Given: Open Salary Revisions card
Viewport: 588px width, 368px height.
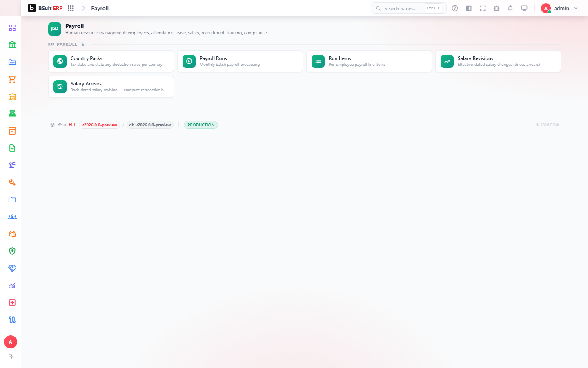Looking at the screenshot, I should coord(498,61).
